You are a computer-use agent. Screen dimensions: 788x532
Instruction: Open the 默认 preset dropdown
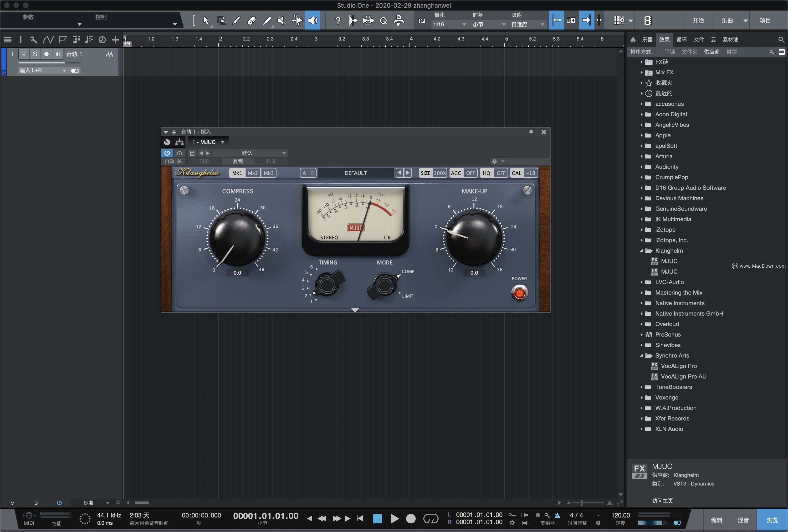(250, 153)
